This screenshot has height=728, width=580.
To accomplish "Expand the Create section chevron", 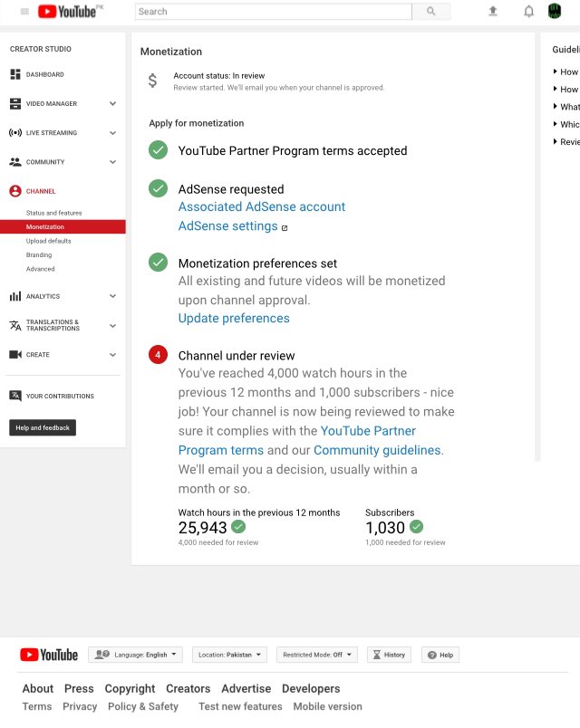I will pyautogui.click(x=112, y=355).
